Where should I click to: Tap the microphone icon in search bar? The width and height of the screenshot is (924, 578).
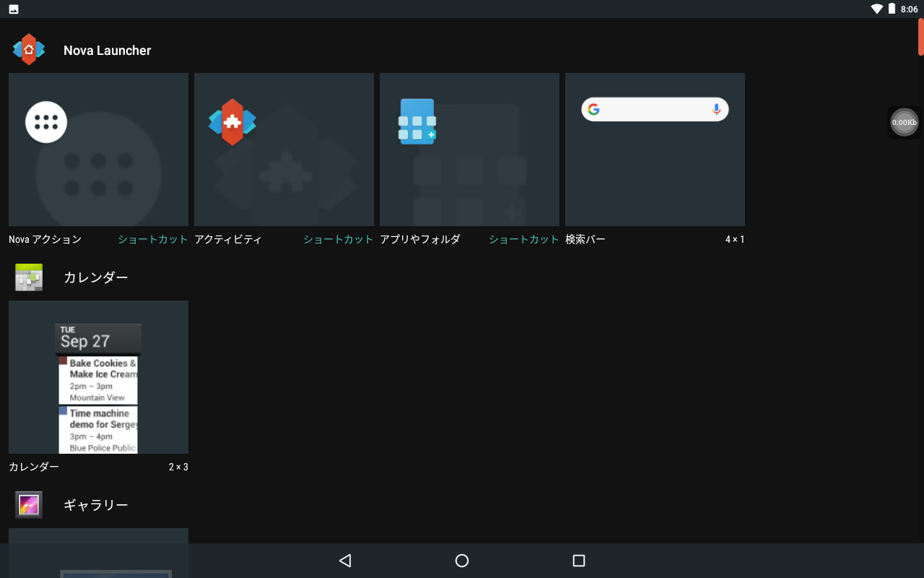coord(716,109)
